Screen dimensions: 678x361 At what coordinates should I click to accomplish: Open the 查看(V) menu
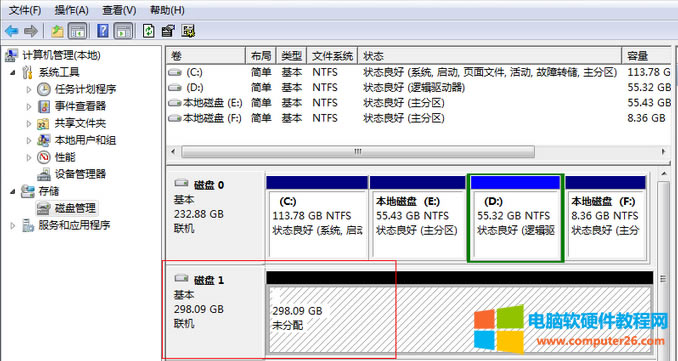119,10
